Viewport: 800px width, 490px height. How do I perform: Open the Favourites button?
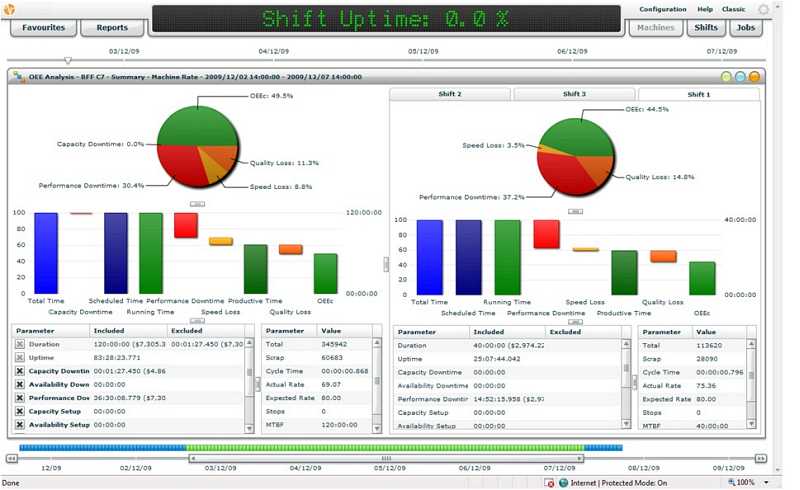43,28
